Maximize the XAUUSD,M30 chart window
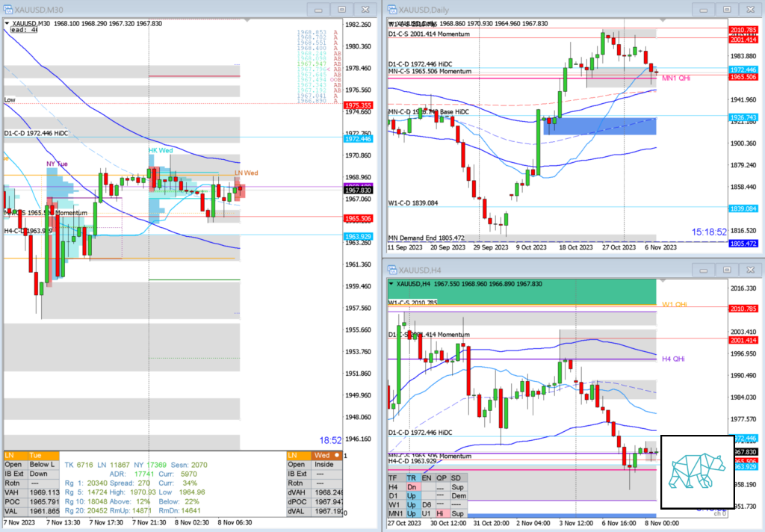 [x=341, y=9]
